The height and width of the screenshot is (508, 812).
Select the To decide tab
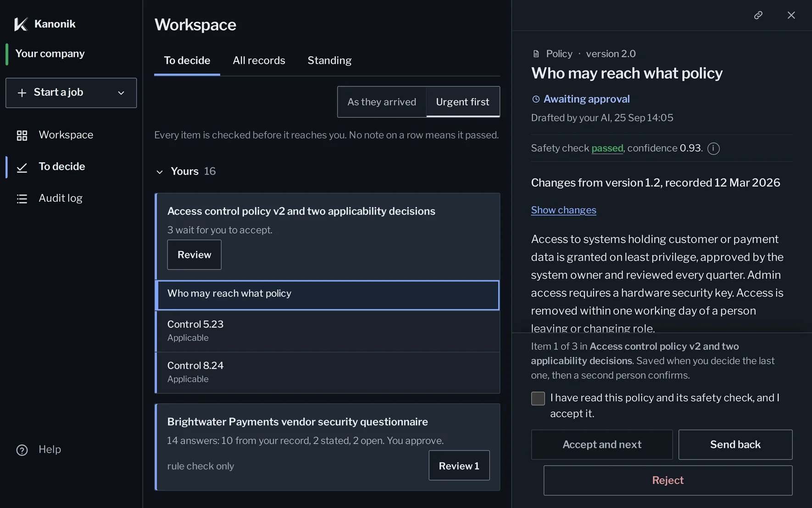pos(187,61)
